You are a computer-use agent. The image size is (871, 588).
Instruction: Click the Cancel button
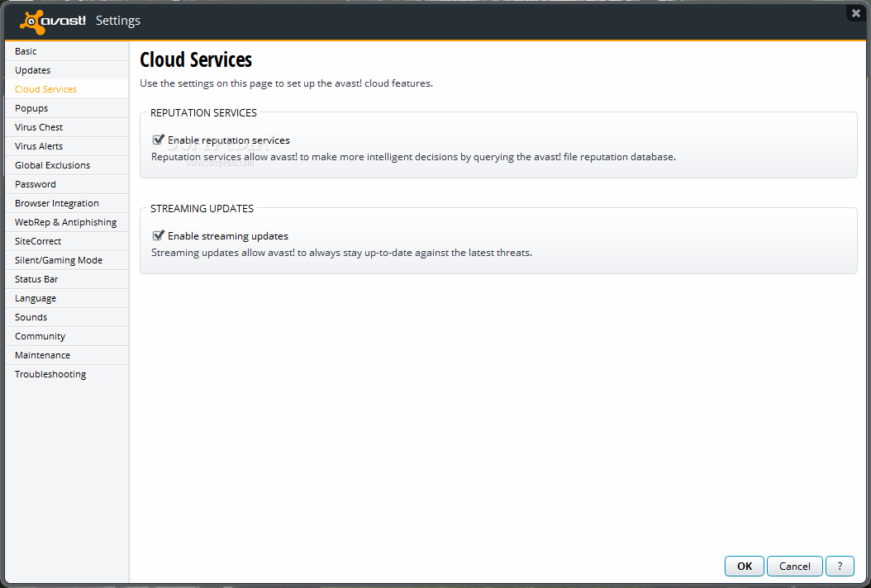[x=794, y=566]
